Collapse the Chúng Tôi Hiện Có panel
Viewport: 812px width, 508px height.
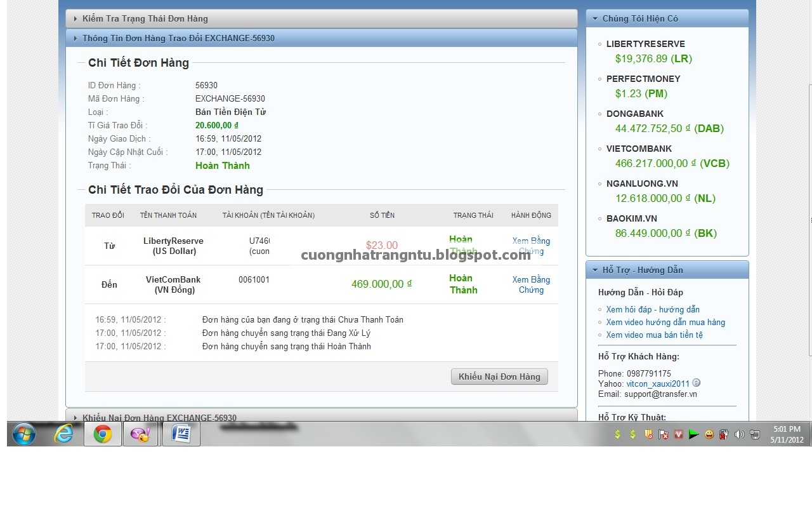(667, 18)
